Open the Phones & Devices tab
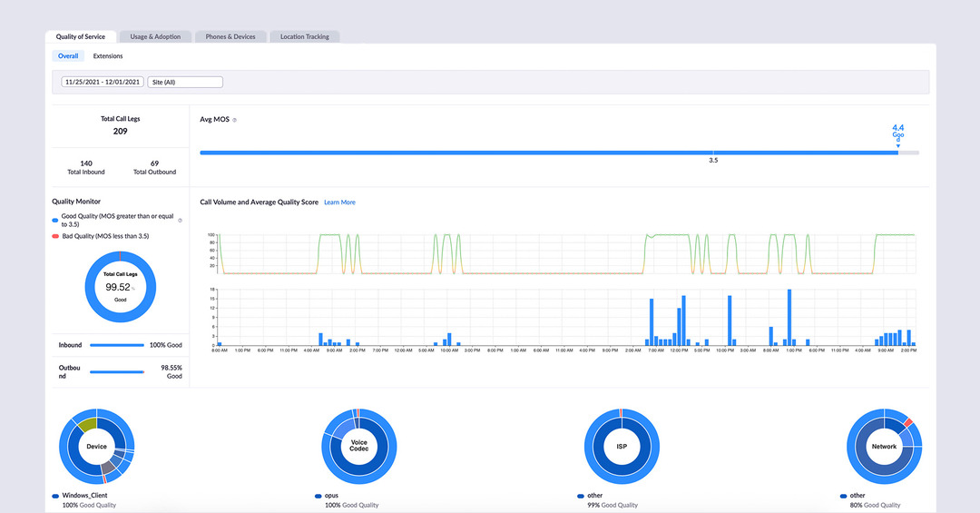Screen dimensions: 980x513 point(230,37)
